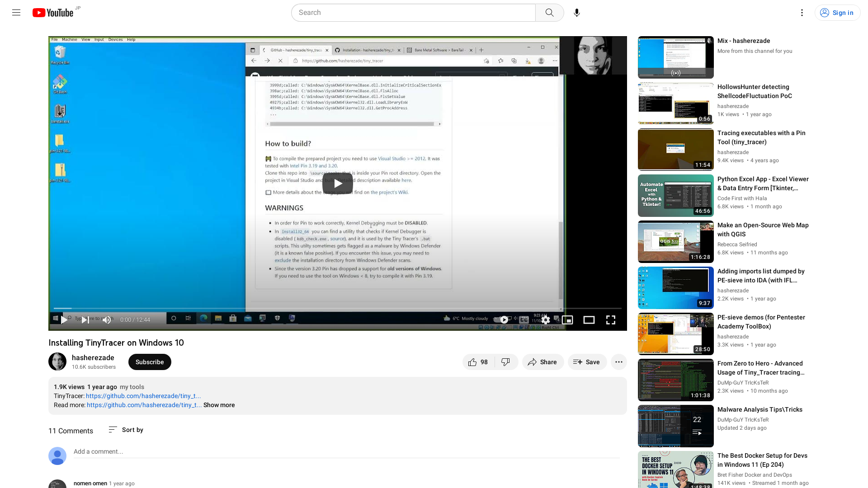Open Automate Excel with Python thumbnail
Image resolution: width=868 pixels, height=488 pixels.
[675, 196]
